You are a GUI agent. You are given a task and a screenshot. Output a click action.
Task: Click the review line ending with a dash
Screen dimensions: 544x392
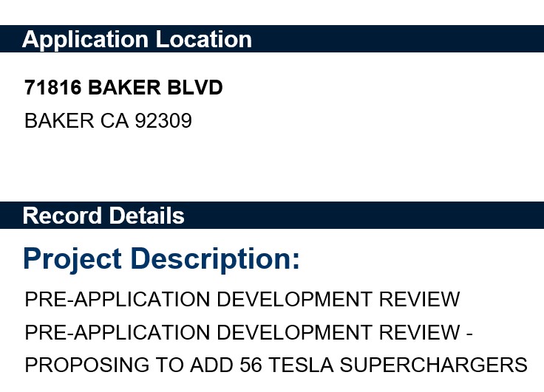coord(248,332)
